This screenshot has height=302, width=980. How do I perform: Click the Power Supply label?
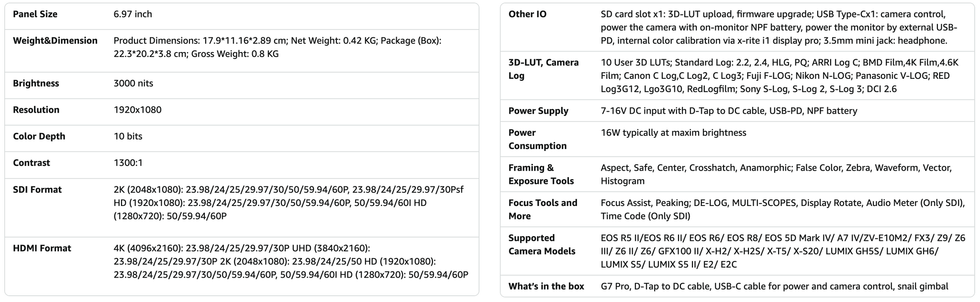tap(538, 111)
